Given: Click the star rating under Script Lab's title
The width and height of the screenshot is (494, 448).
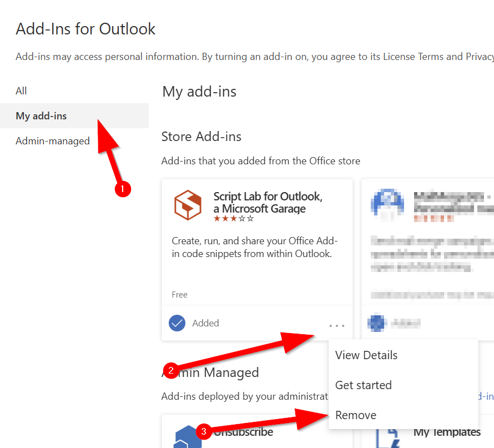Looking at the screenshot, I should coord(233,218).
